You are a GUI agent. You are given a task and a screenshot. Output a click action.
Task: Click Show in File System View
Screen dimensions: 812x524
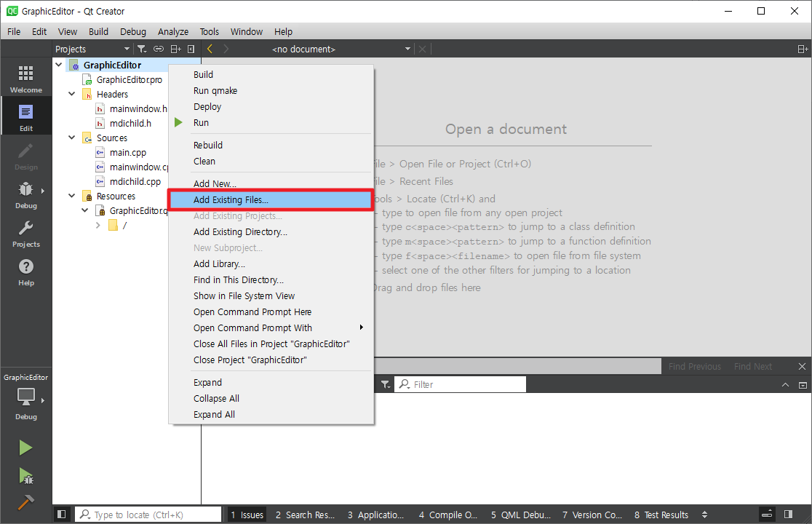pos(271,295)
